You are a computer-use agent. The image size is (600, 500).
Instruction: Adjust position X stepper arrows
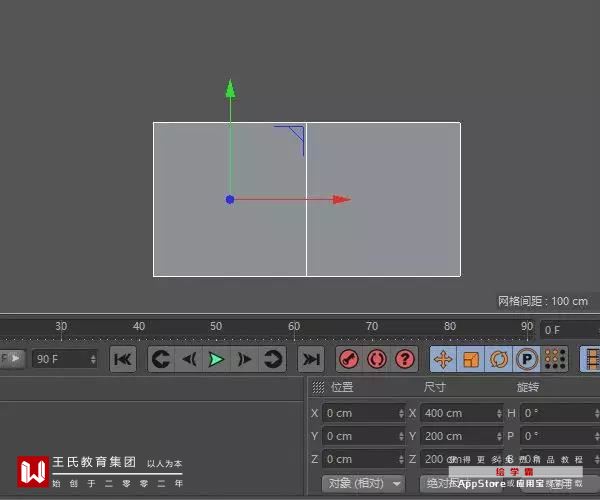[401, 413]
